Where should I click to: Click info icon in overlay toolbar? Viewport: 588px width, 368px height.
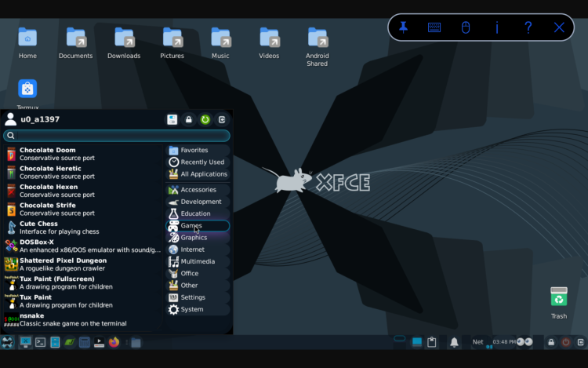[x=497, y=27]
